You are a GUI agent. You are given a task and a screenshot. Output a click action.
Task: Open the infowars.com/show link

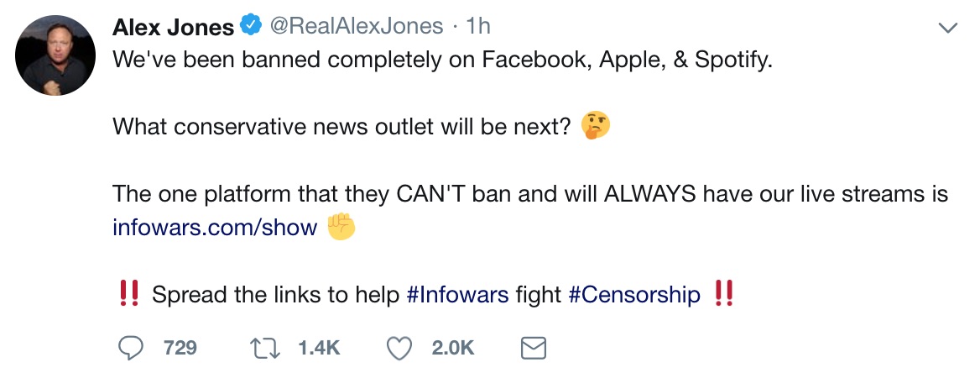pyautogui.click(x=215, y=227)
